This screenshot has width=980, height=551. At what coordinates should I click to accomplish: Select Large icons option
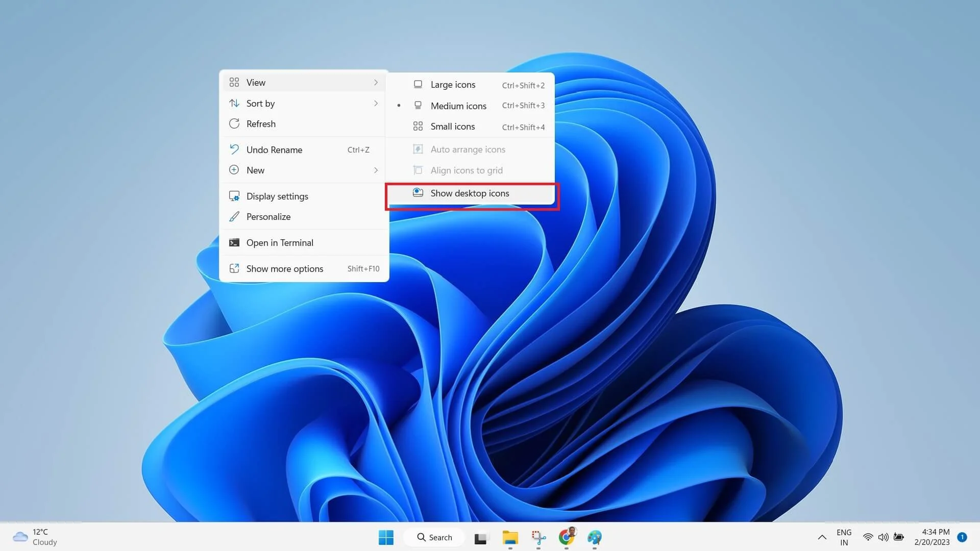452,84
